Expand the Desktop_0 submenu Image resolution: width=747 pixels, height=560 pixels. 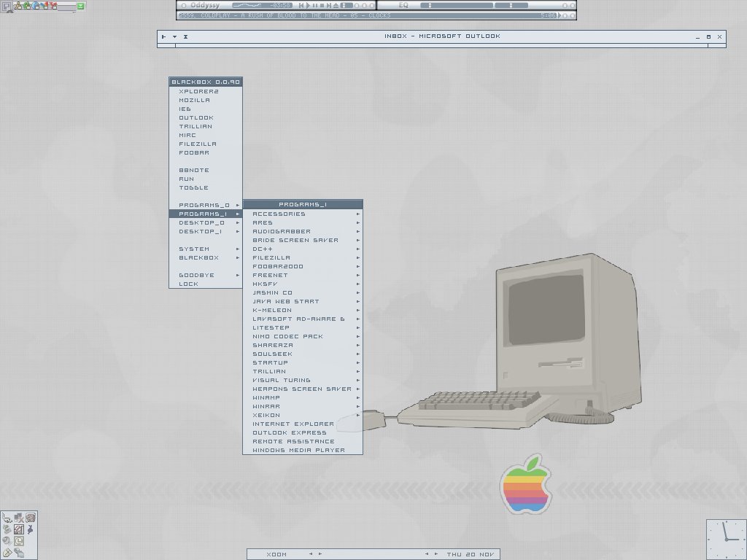click(206, 223)
